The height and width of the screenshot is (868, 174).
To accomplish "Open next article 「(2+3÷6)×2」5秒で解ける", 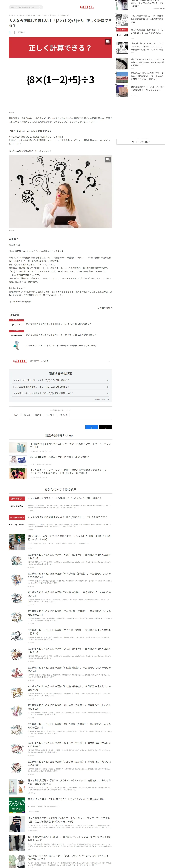I will [58, 324].
